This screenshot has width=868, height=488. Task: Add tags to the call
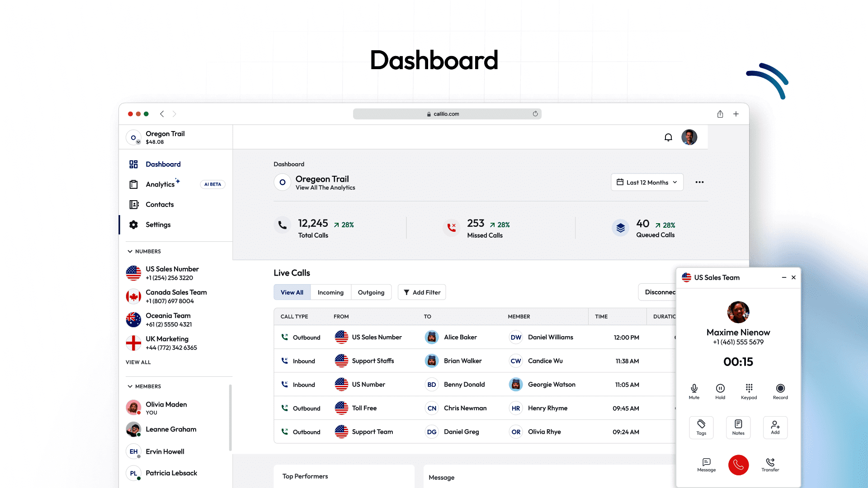click(x=701, y=427)
